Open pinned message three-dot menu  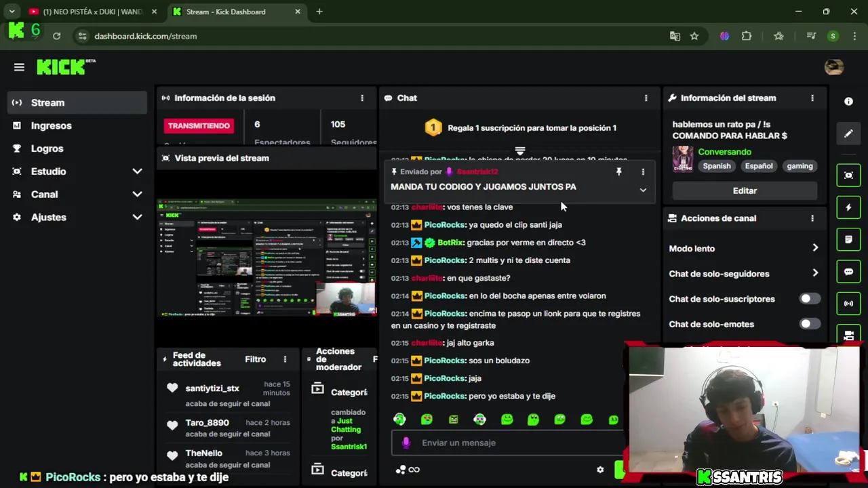pyautogui.click(x=643, y=172)
